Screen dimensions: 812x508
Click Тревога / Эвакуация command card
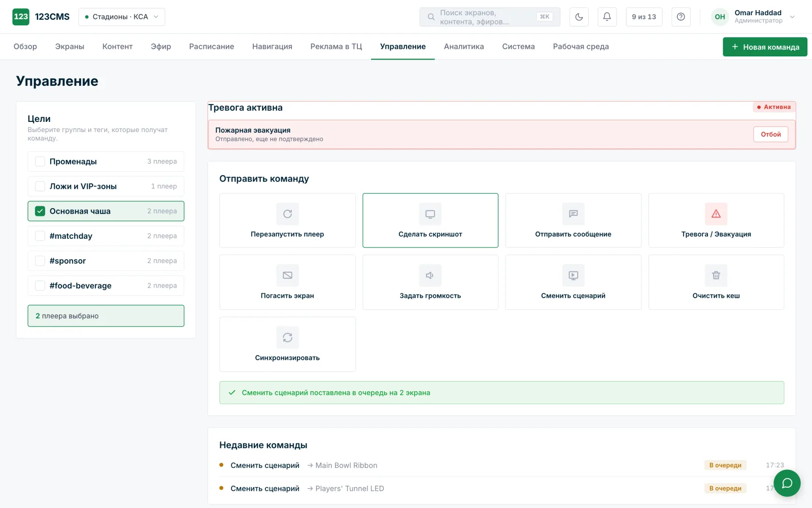point(716,220)
